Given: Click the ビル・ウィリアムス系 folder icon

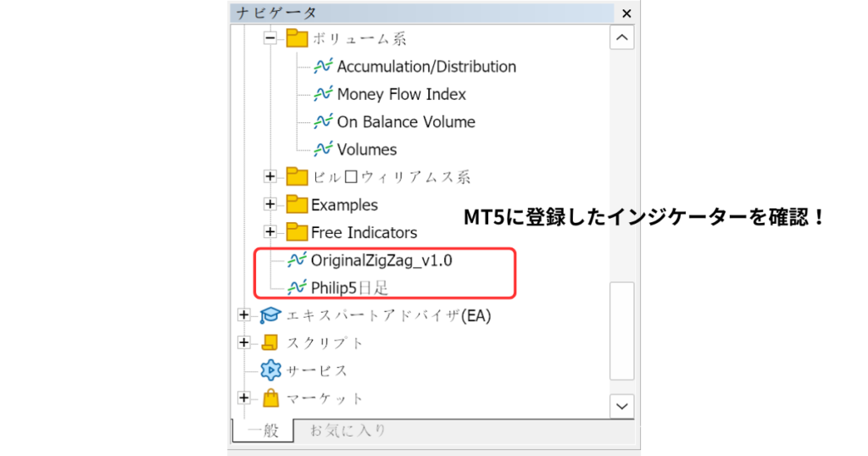Looking at the screenshot, I should click(x=297, y=176).
